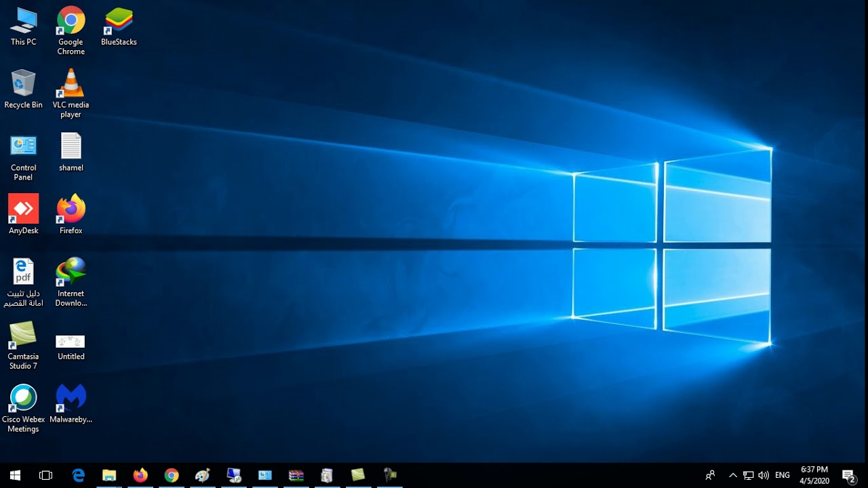Select the Malwarebytes desktop shortcut
Image resolution: width=868 pixels, height=488 pixels.
pos(71,404)
